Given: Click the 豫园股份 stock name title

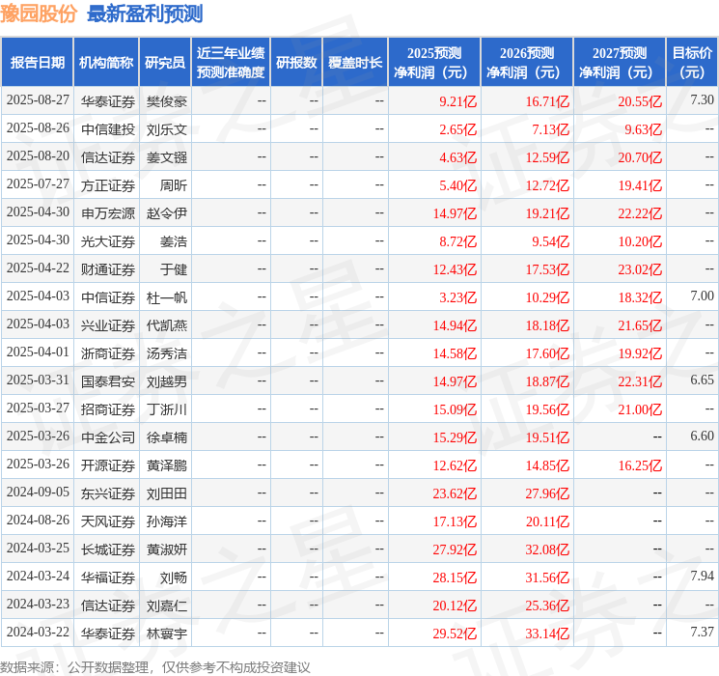Looking at the screenshot, I should pyautogui.click(x=41, y=14).
